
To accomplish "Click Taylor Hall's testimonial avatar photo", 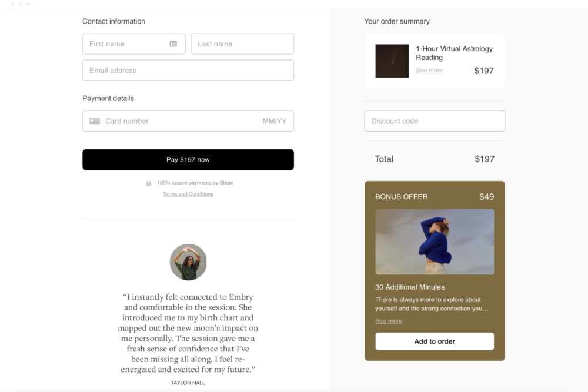I will [x=188, y=262].
